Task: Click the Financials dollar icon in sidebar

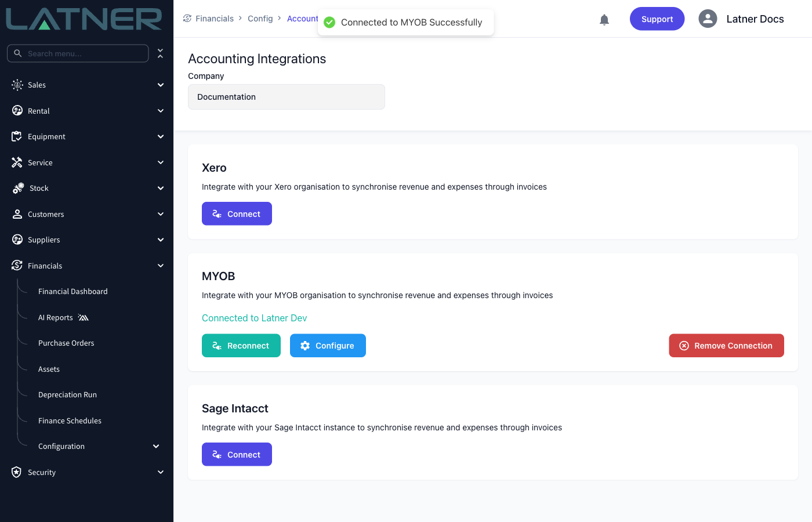Action: 17,266
